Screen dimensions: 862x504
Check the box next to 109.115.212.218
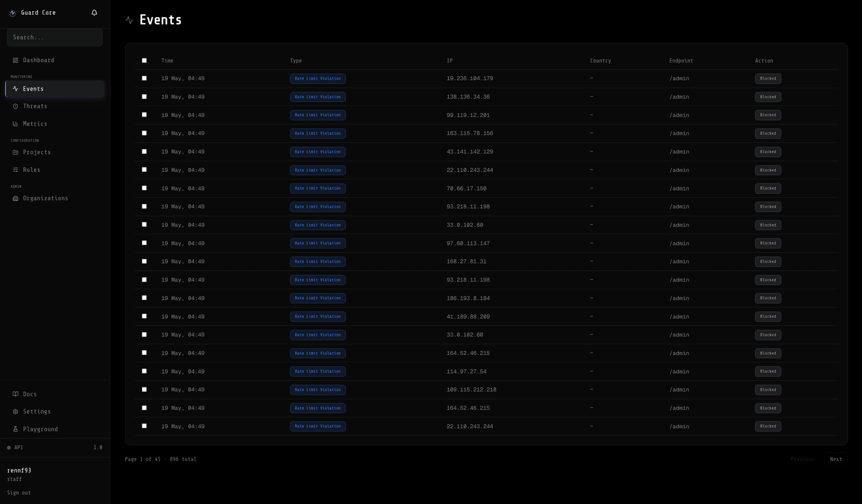[144, 389]
